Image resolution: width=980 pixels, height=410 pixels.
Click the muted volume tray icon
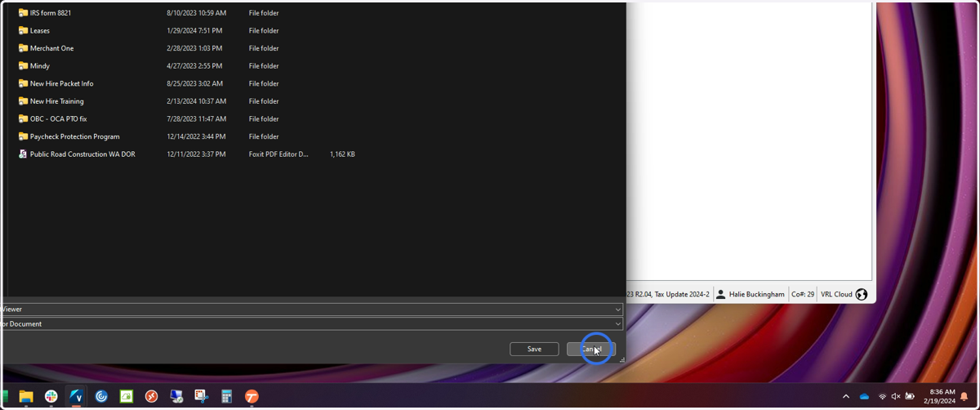coord(896,396)
